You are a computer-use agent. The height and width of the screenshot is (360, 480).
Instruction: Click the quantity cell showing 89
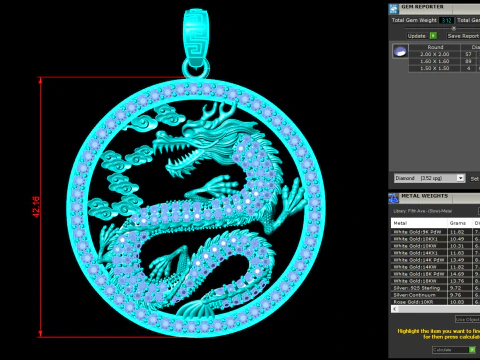coord(468,61)
